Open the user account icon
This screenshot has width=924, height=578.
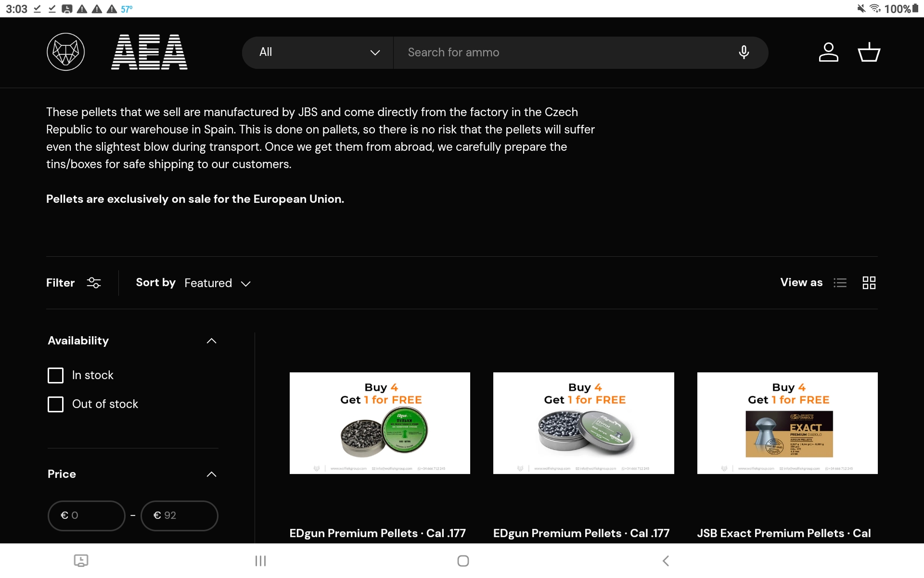click(828, 52)
